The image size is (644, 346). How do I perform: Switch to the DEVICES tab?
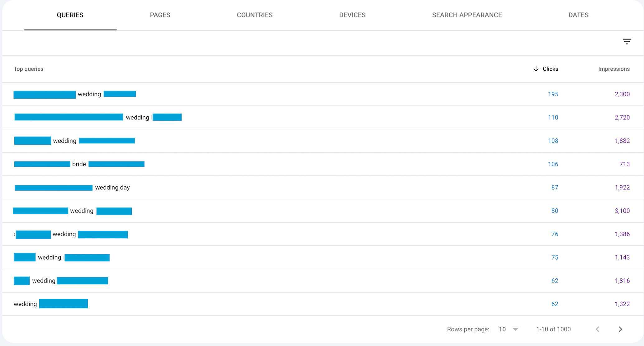(352, 15)
